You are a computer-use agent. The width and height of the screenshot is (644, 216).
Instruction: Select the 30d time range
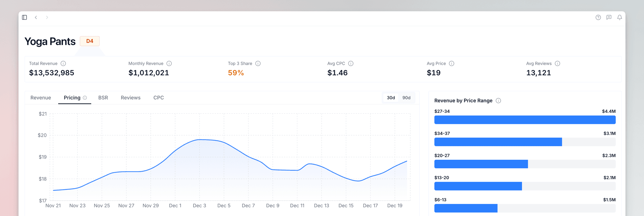(391, 98)
